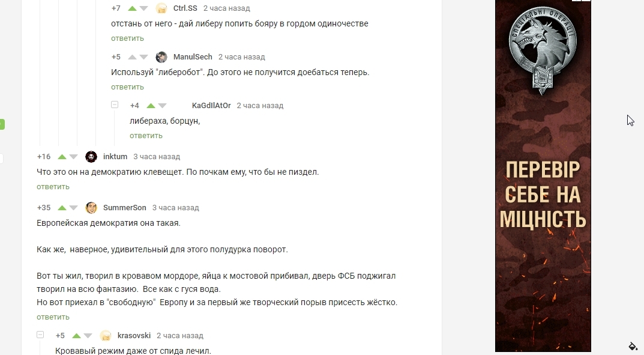Open SummerSon's user profile link
Viewport: 644px width, 355px height.
(x=124, y=207)
